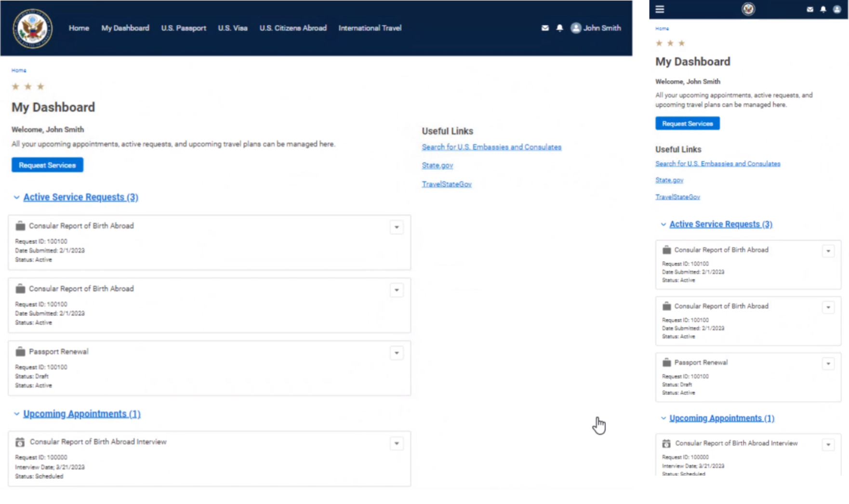Click the briefcase icon on Passport Renewal card
This screenshot has height=504, width=849.
(x=20, y=352)
